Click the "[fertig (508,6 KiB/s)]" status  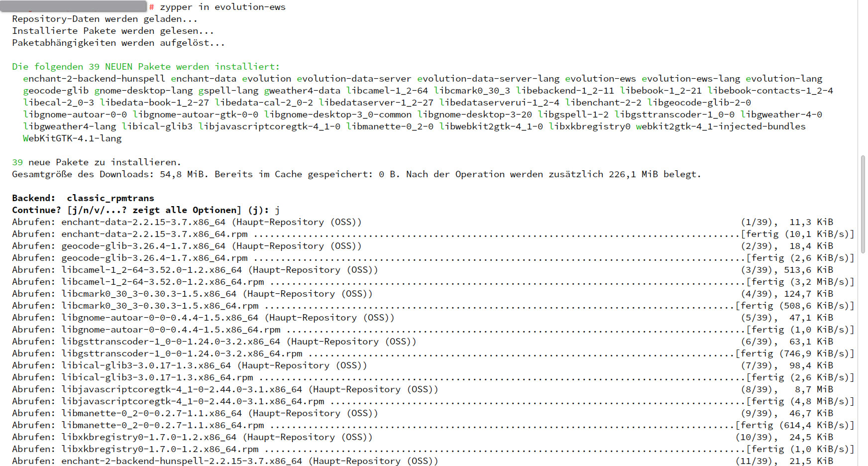tap(794, 306)
